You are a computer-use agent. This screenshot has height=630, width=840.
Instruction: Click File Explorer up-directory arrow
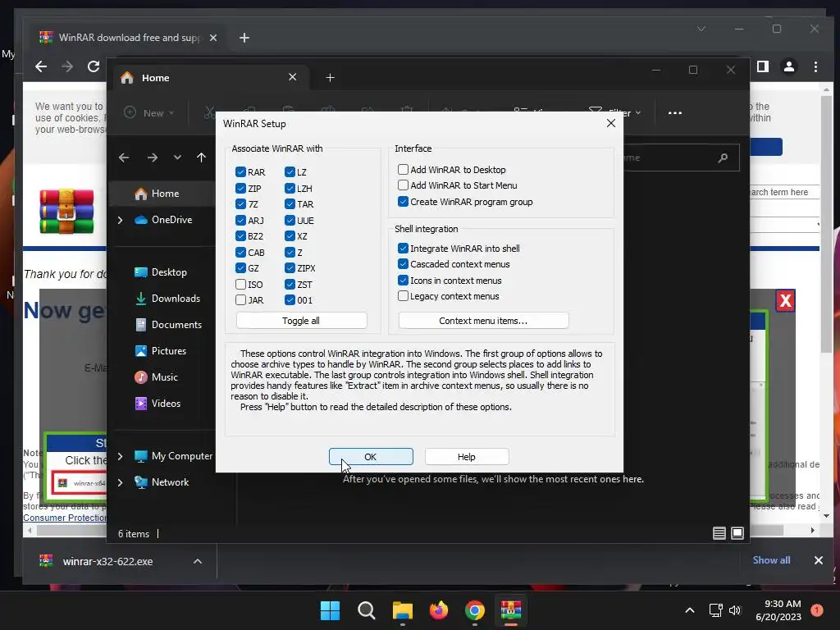click(202, 157)
